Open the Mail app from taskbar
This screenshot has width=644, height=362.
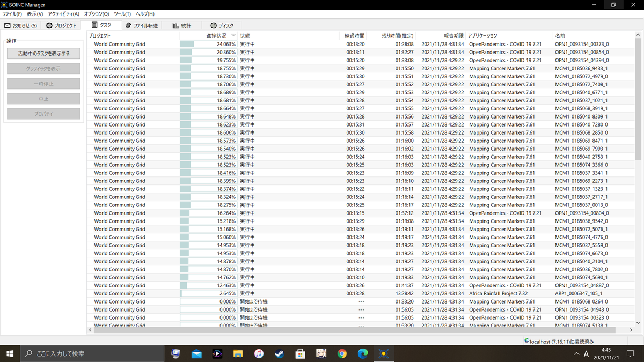pos(196,353)
